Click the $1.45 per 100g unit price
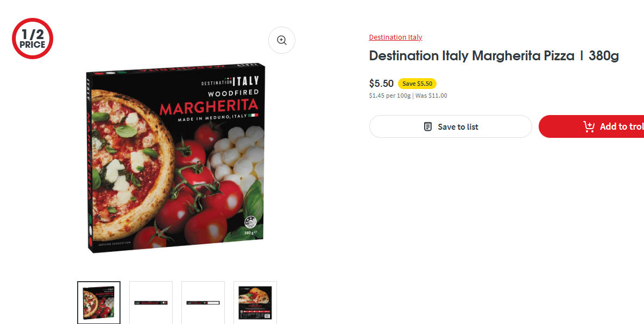Image resolution: width=644 pixels, height=324 pixels. coord(389,96)
